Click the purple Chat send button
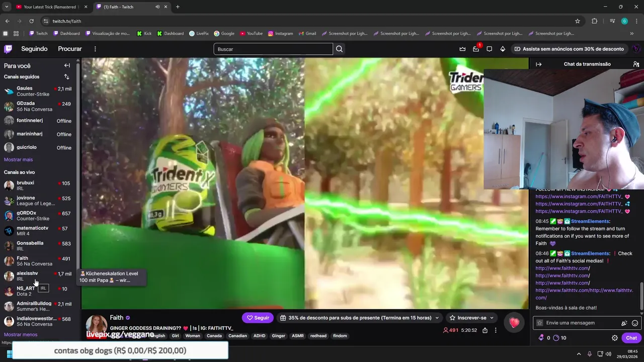644x362 pixels. coord(631,338)
